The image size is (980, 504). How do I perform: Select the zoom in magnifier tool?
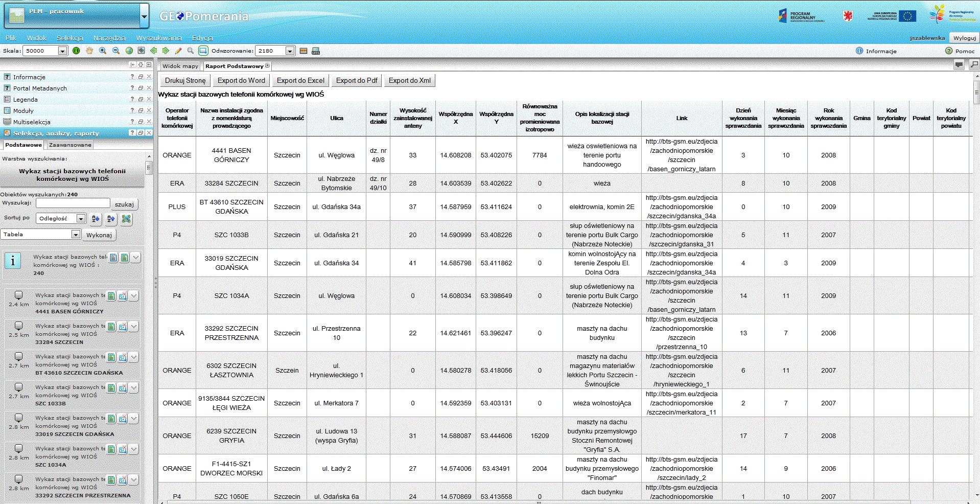point(103,51)
